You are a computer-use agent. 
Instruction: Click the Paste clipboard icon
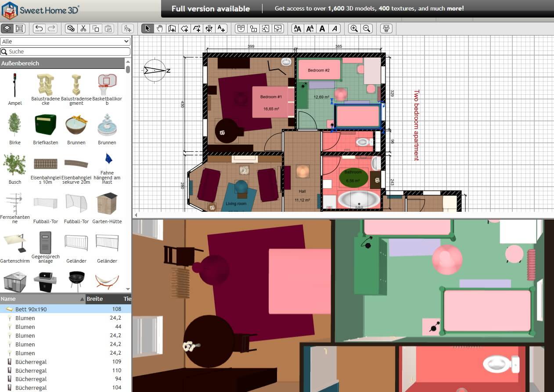point(108,29)
